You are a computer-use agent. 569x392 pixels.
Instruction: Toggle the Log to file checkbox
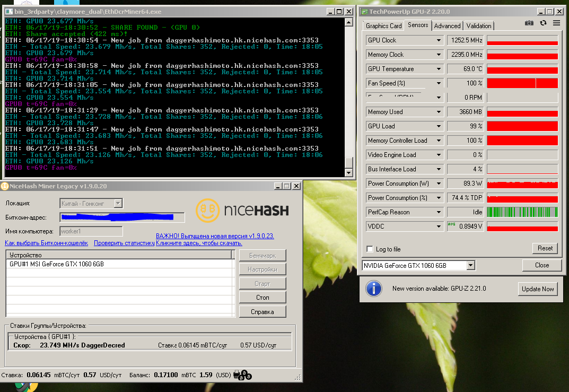tap(370, 249)
